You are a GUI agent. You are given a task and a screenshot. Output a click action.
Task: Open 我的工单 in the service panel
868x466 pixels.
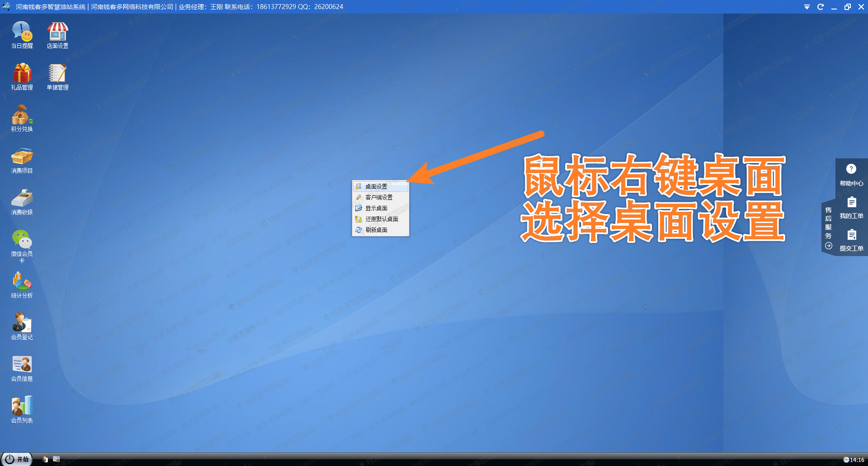click(x=851, y=208)
